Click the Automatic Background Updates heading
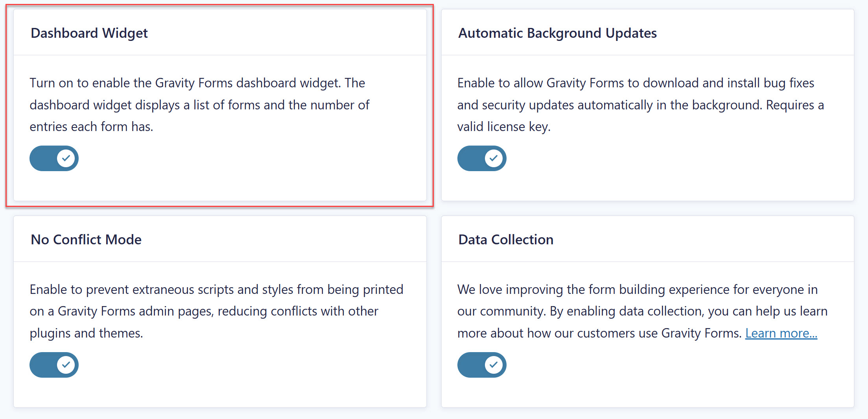Image resolution: width=868 pixels, height=419 pixels. (x=557, y=33)
